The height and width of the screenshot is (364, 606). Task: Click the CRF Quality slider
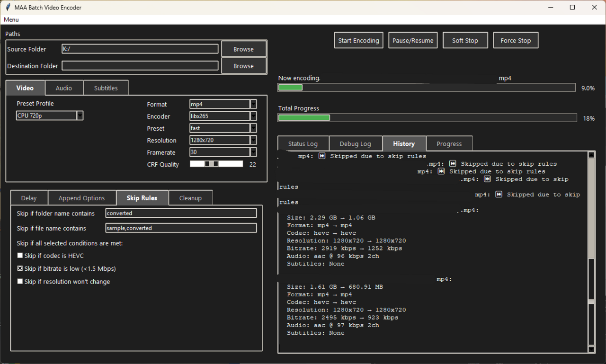coord(216,164)
